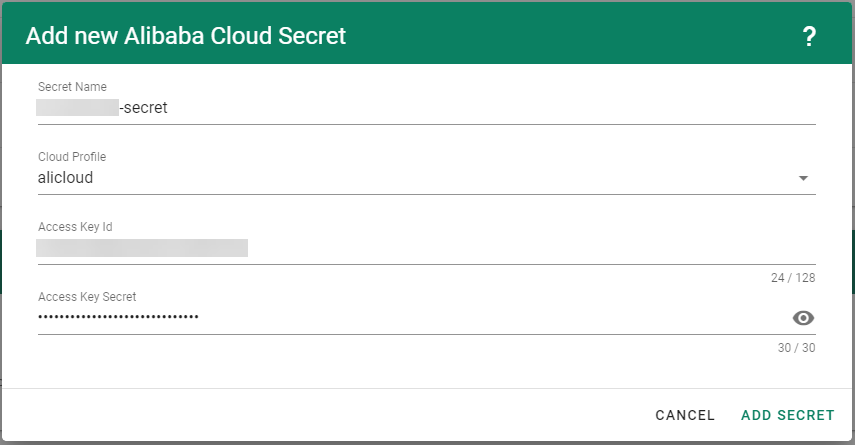855x445 pixels.
Task: Click the 30 / 30 character counter
Action: [797, 348]
